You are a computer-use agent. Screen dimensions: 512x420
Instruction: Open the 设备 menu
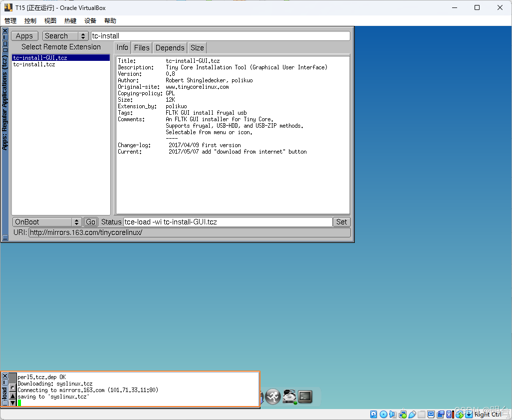90,21
